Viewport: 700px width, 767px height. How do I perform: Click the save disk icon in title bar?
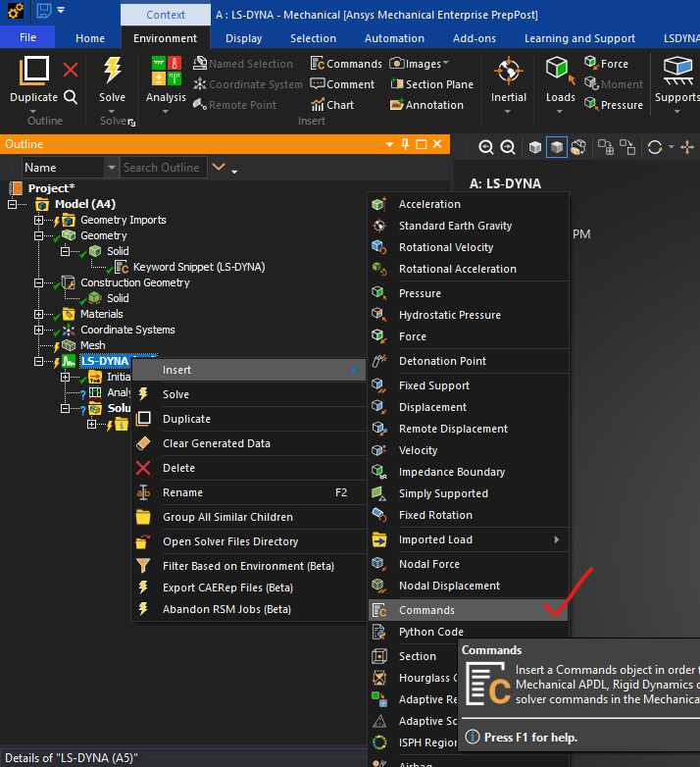(44, 10)
